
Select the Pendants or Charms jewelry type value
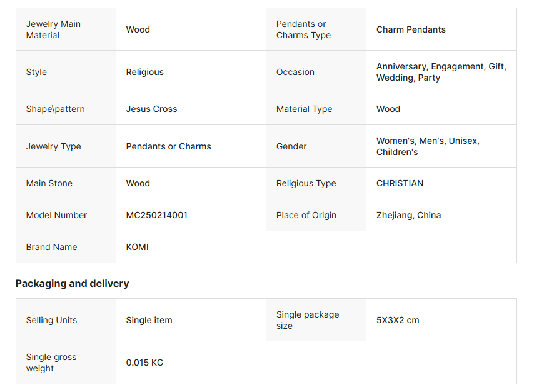pyautogui.click(x=168, y=146)
